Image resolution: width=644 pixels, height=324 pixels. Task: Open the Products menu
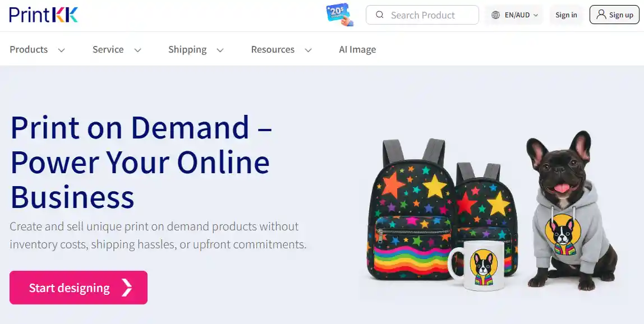pos(29,49)
